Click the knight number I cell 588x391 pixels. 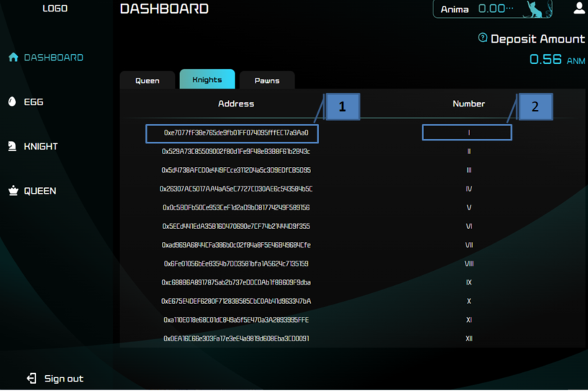pyautogui.click(x=467, y=132)
